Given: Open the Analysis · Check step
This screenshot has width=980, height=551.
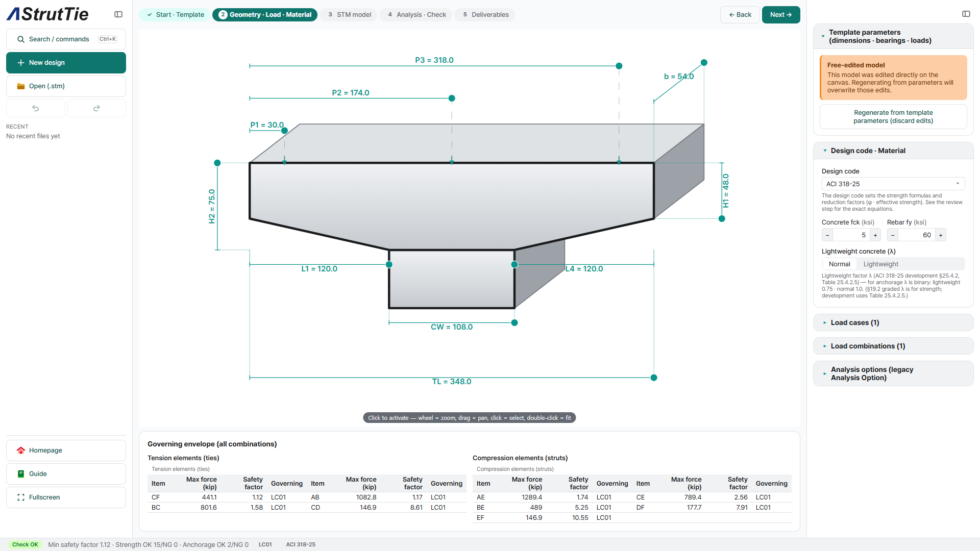Looking at the screenshot, I should pos(416,15).
